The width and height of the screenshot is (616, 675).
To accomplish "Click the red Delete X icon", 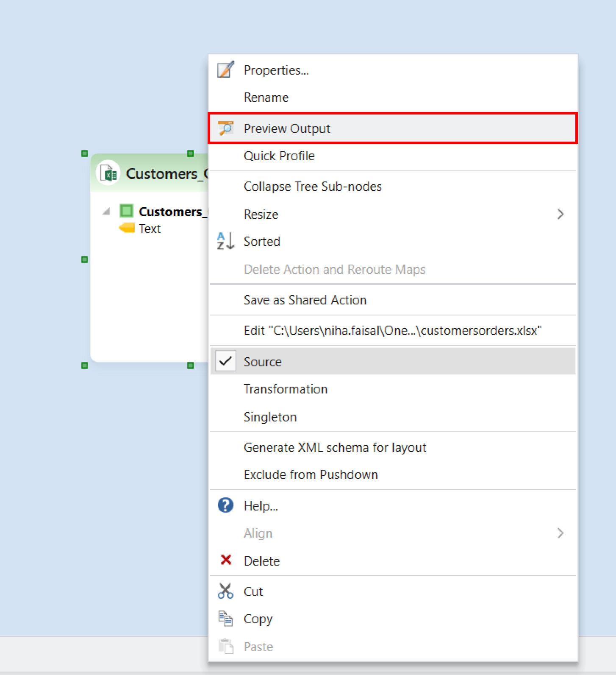I will 226,560.
